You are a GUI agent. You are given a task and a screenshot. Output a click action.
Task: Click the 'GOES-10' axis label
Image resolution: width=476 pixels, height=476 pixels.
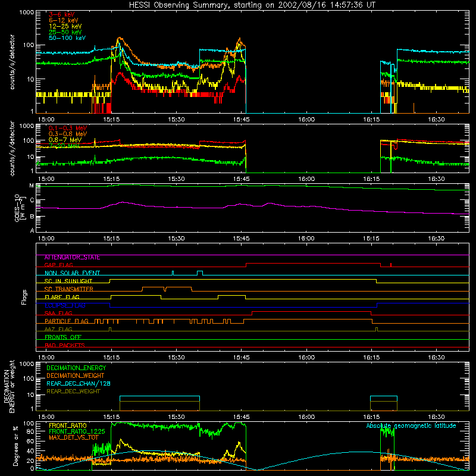pyautogui.click(x=17, y=208)
